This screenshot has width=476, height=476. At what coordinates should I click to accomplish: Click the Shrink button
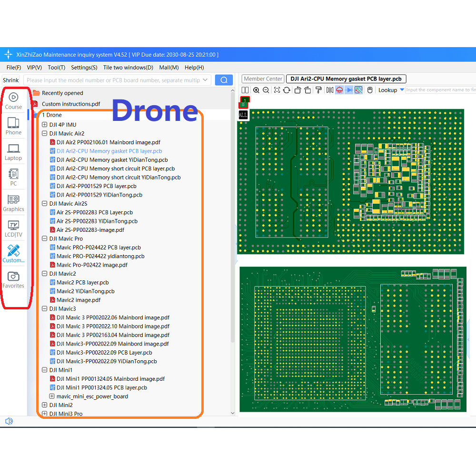(10, 80)
